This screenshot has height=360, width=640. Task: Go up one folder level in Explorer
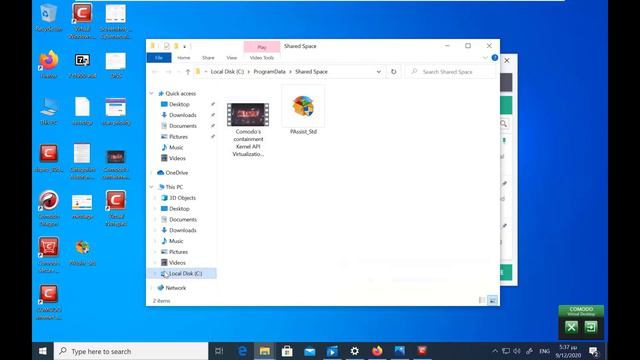[x=188, y=72]
